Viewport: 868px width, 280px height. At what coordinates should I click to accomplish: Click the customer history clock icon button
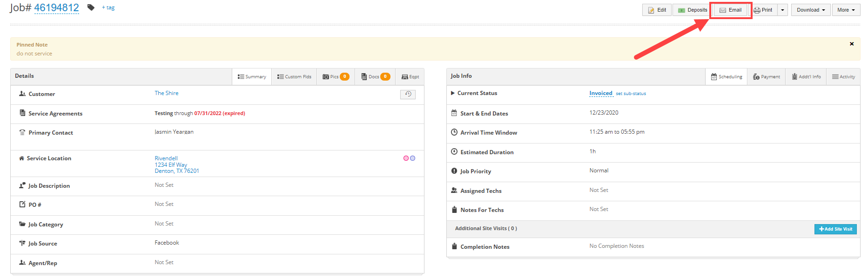408,94
